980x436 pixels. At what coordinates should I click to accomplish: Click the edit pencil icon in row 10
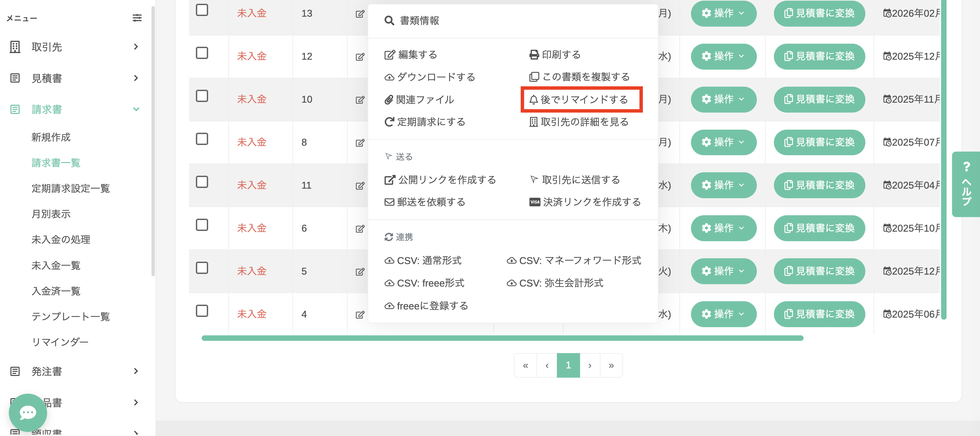pos(360,100)
